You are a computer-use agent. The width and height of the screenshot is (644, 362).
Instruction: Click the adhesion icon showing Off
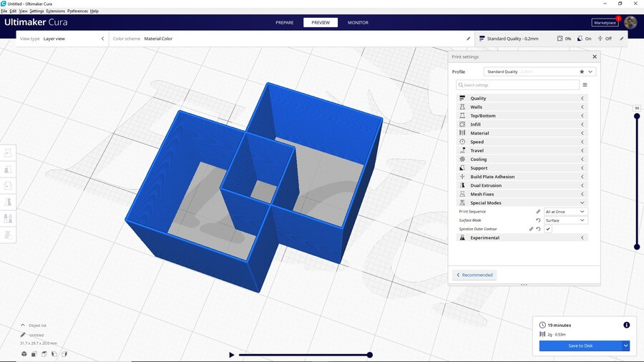point(600,38)
